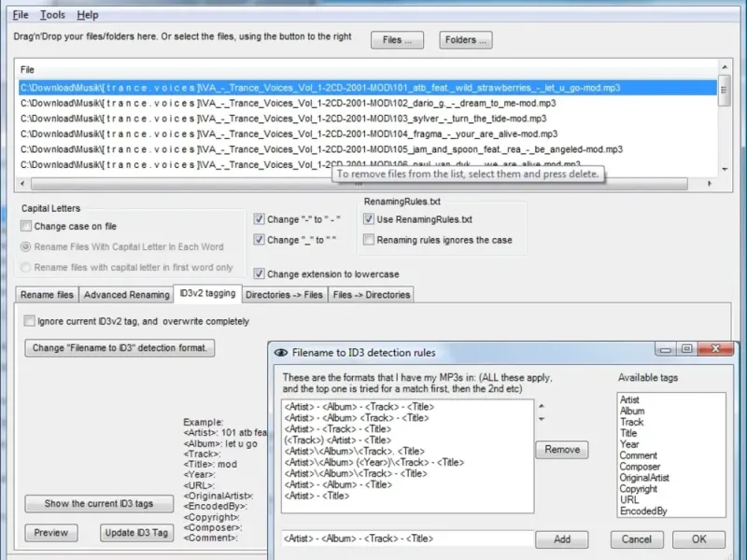Open the File menu
This screenshot has width=747, height=560.
(21, 15)
